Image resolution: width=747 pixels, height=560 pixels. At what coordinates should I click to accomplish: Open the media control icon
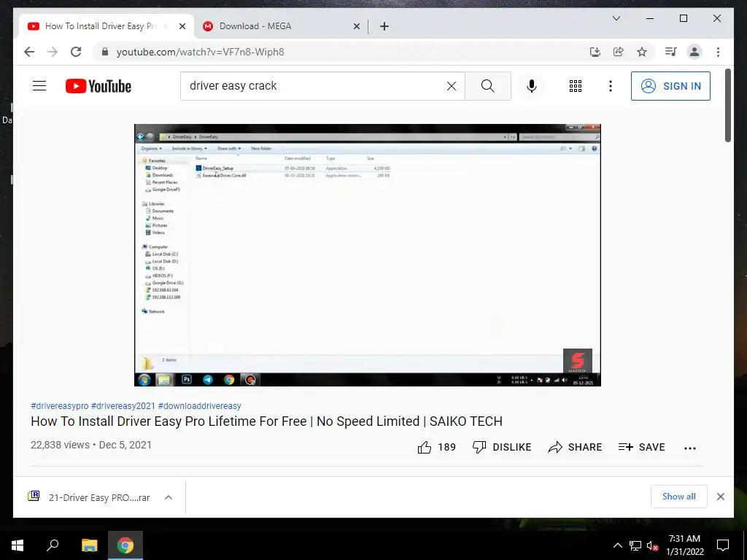670,52
